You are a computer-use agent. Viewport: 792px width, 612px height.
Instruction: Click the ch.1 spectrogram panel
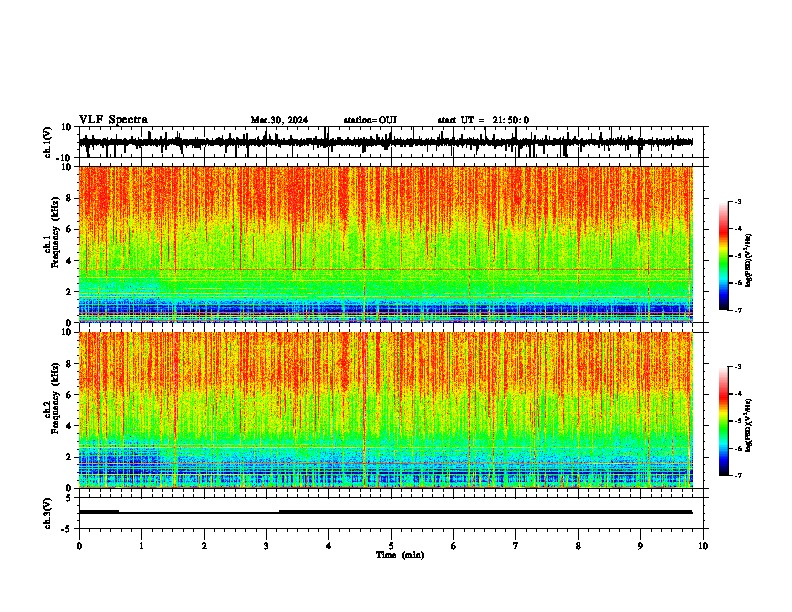390,244
